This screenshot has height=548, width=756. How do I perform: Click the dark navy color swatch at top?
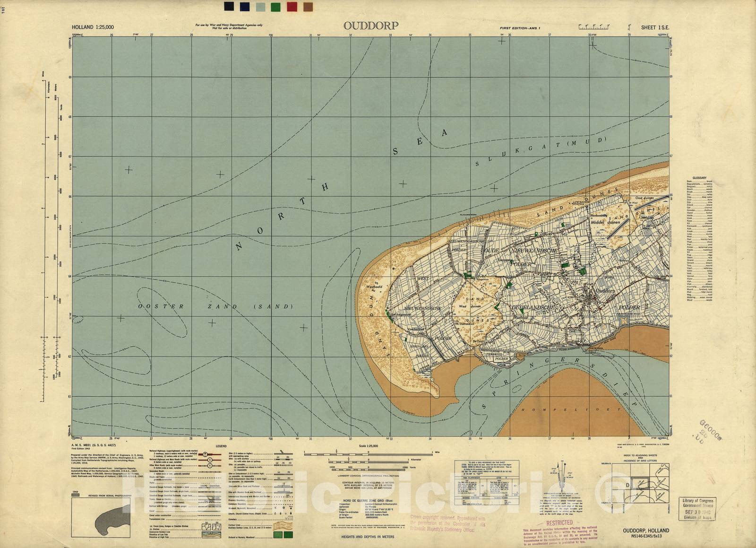click(x=229, y=7)
